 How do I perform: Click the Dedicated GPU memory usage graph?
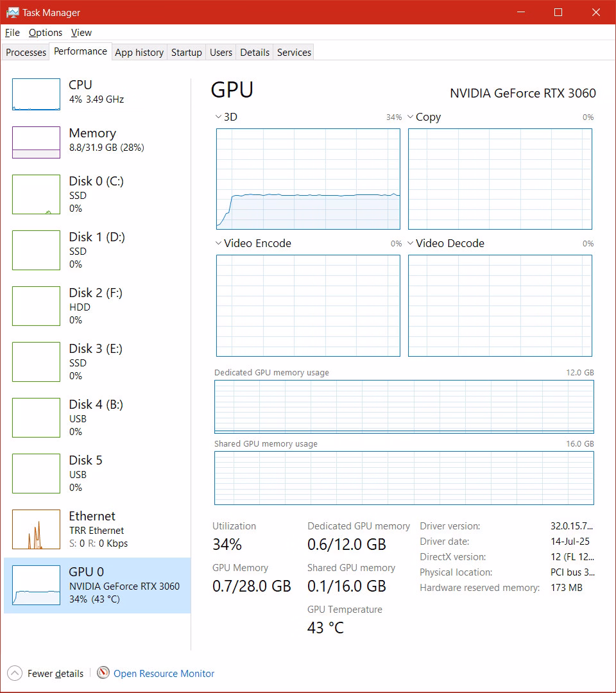404,407
